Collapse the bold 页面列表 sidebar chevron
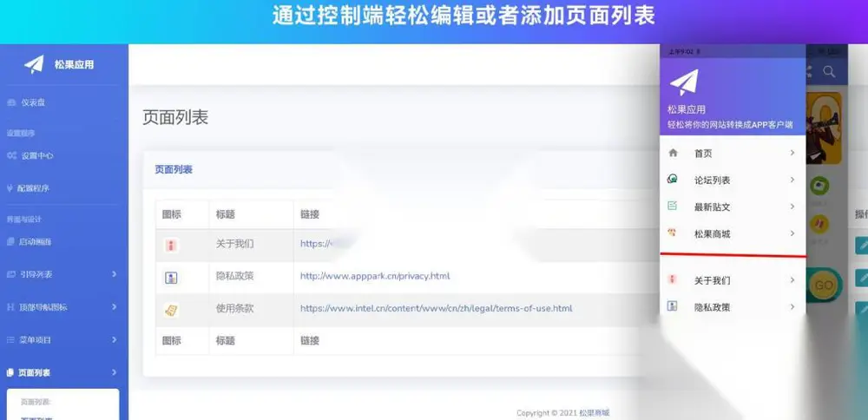 tap(114, 372)
